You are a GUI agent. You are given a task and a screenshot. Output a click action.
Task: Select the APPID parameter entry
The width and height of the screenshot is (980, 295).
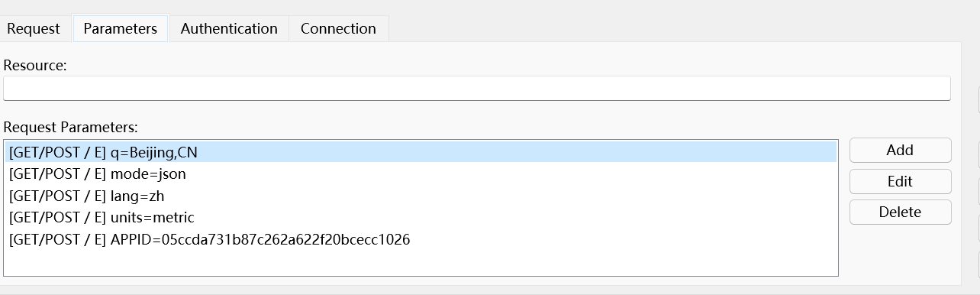click(x=421, y=239)
